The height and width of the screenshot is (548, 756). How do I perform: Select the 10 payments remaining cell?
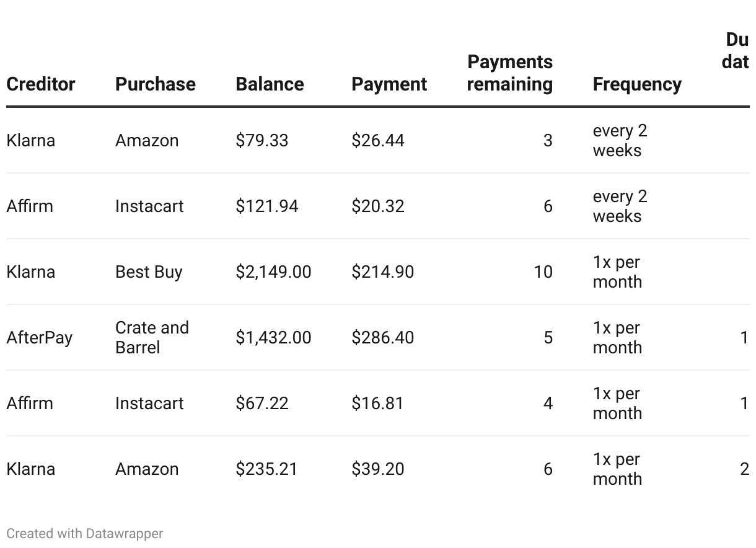[543, 272]
